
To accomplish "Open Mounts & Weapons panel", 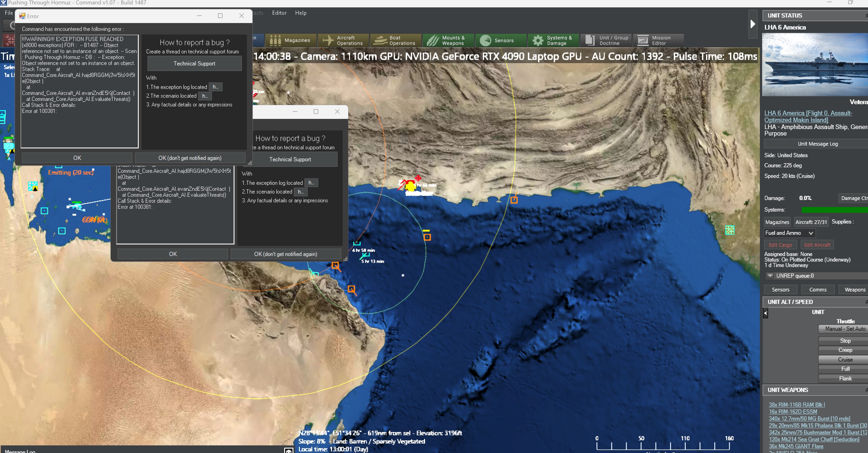I will (x=448, y=41).
